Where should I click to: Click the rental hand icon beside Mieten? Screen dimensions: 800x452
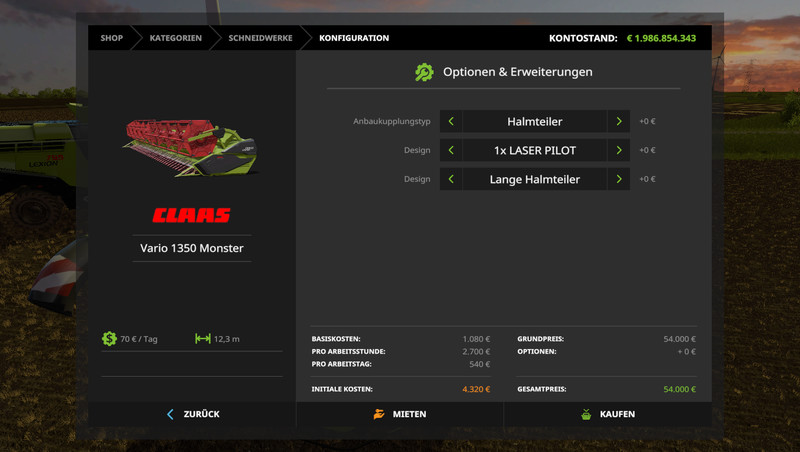(x=378, y=414)
